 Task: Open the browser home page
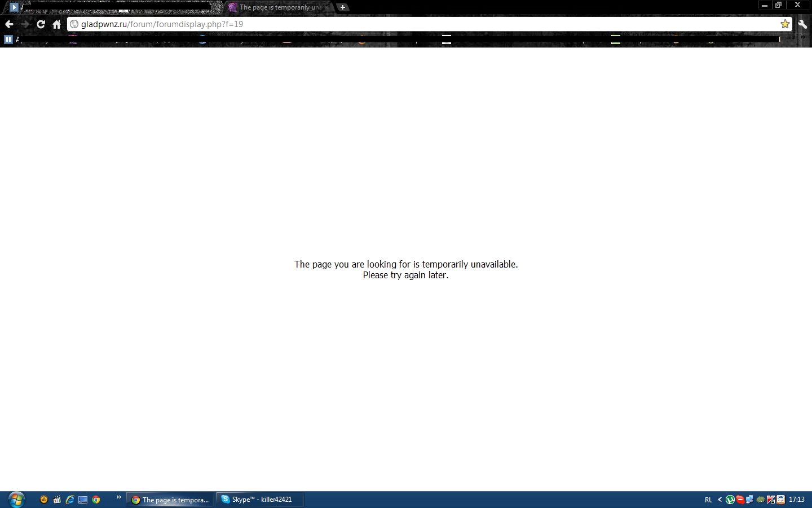56,24
